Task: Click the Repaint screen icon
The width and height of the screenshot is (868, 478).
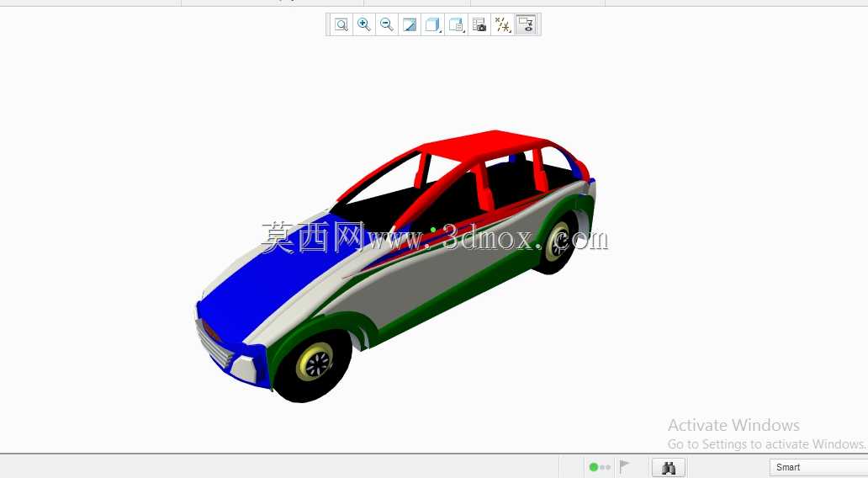Action: pos(410,24)
